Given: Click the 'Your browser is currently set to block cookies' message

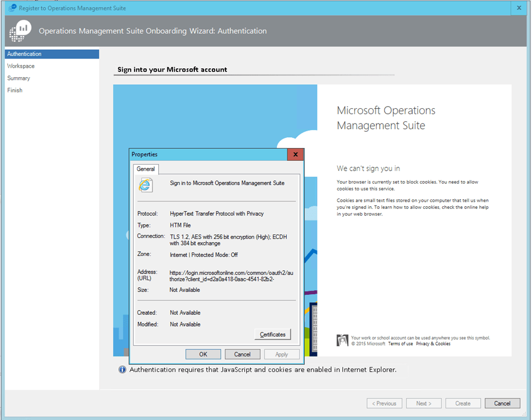Looking at the screenshot, I should coord(407,185).
